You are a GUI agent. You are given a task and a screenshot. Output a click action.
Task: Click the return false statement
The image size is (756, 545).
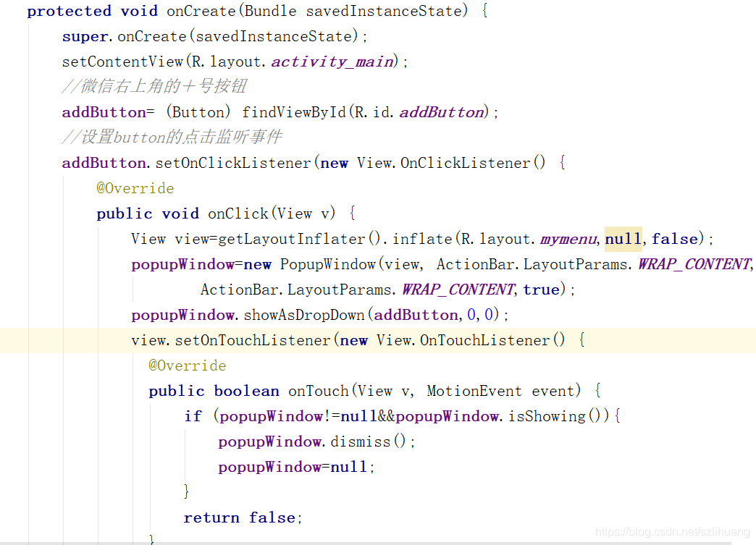point(243,517)
